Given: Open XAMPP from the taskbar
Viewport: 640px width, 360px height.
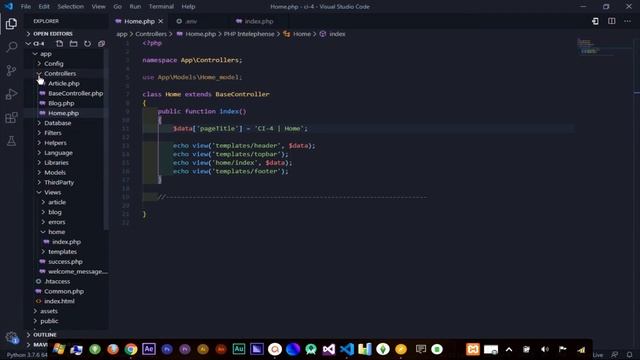Looking at the screenshot, I should coord(473,349).
